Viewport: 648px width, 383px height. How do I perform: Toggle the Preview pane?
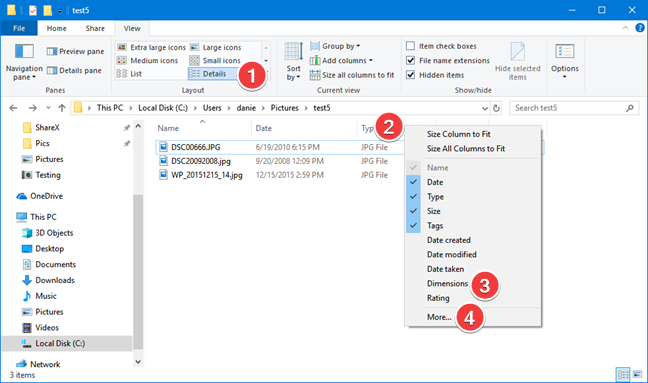[75, 51]
